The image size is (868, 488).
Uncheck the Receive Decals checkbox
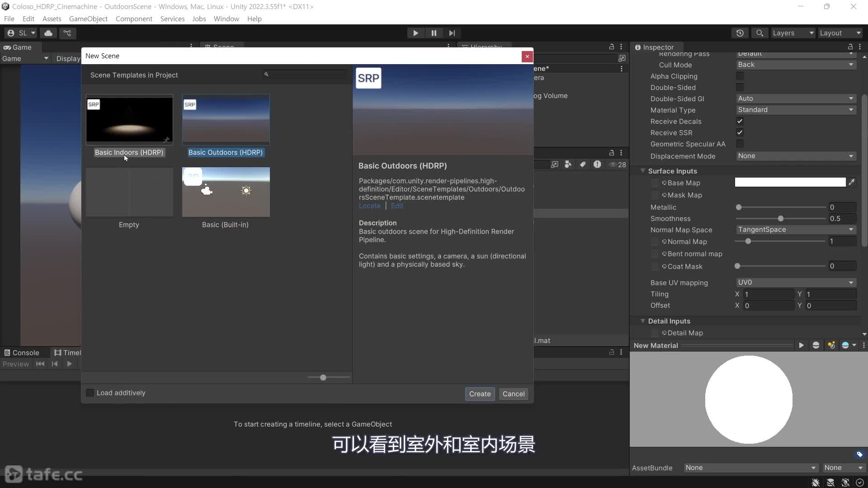tap(740, 121)
